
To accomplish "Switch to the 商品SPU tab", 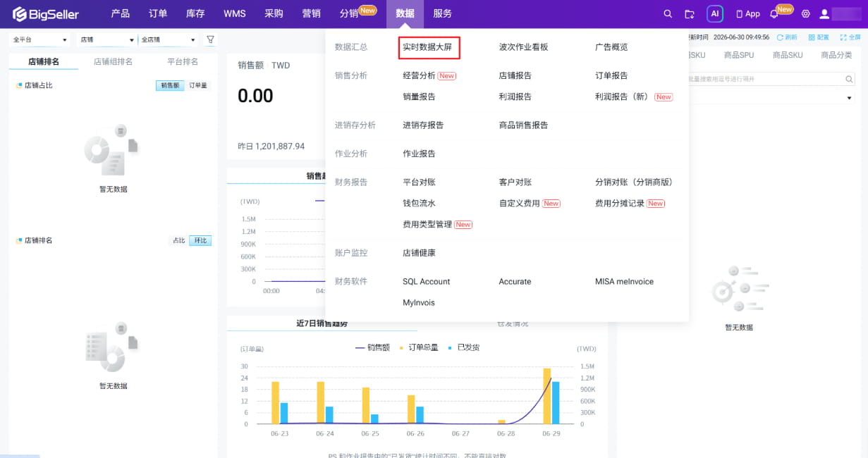I will click(739, 55).
